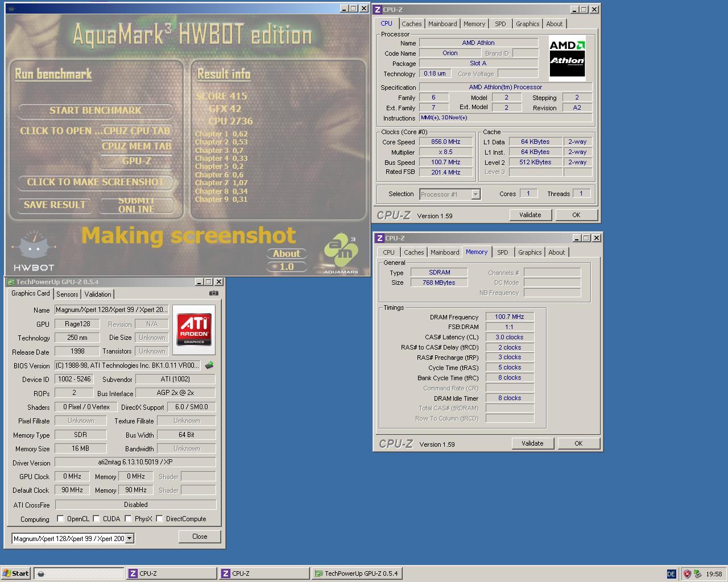Click the AMD Athlon logo in CPU-Z

[x=567, y=59]
